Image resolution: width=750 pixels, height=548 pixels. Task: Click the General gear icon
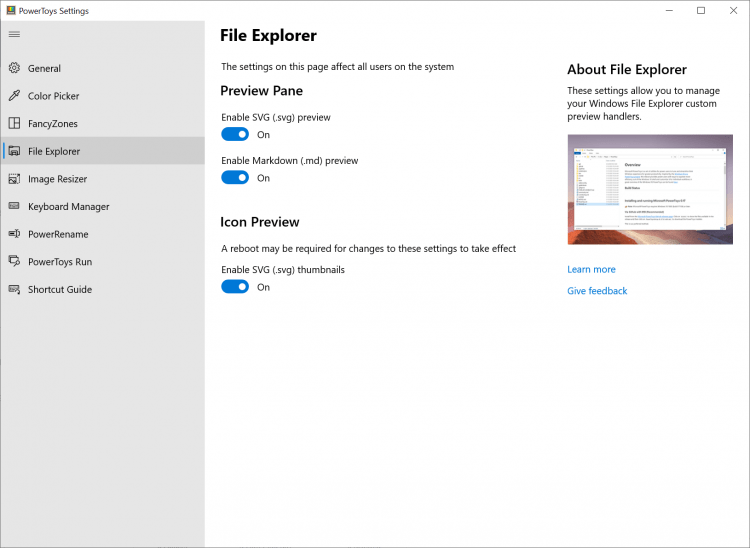(x=14, y=68)
